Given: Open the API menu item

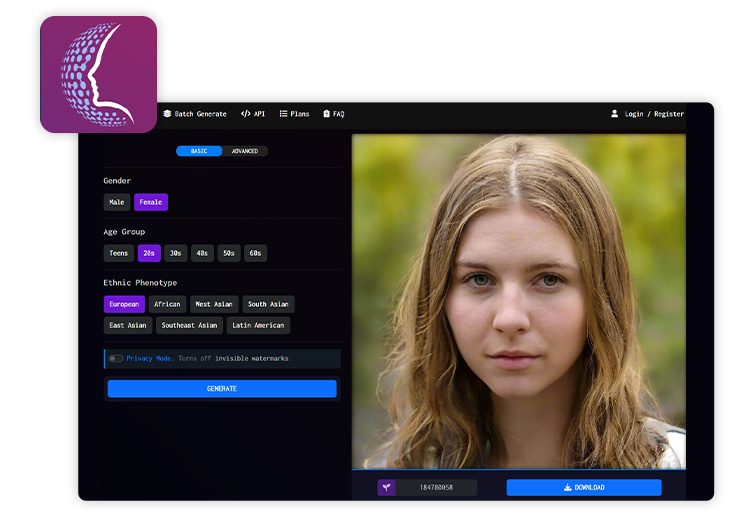Looking at the screenshot, I should pyautogui.click(x=253, y=114).
